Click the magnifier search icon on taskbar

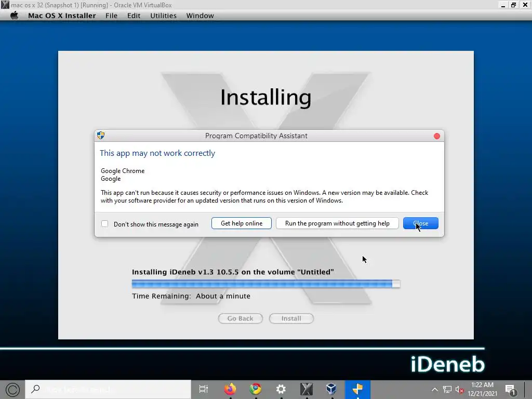coord(35,389)
